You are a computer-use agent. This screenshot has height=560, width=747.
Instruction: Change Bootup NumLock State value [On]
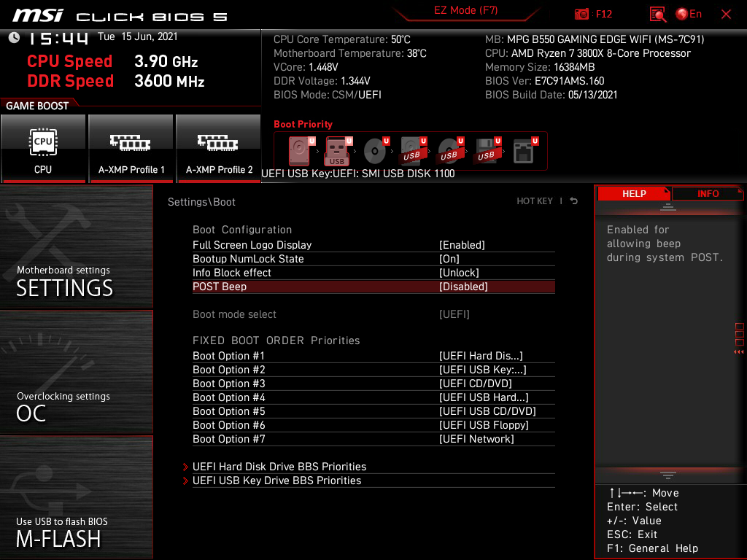tap(449, 259)
